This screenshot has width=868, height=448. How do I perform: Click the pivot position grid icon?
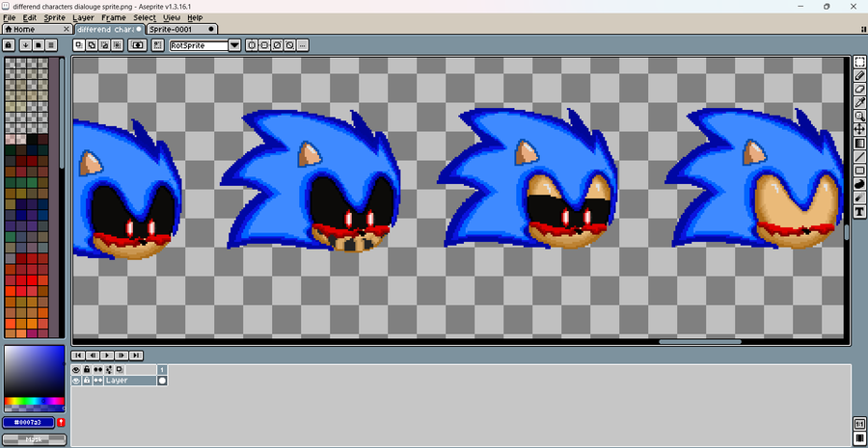(x=158, y=45)
